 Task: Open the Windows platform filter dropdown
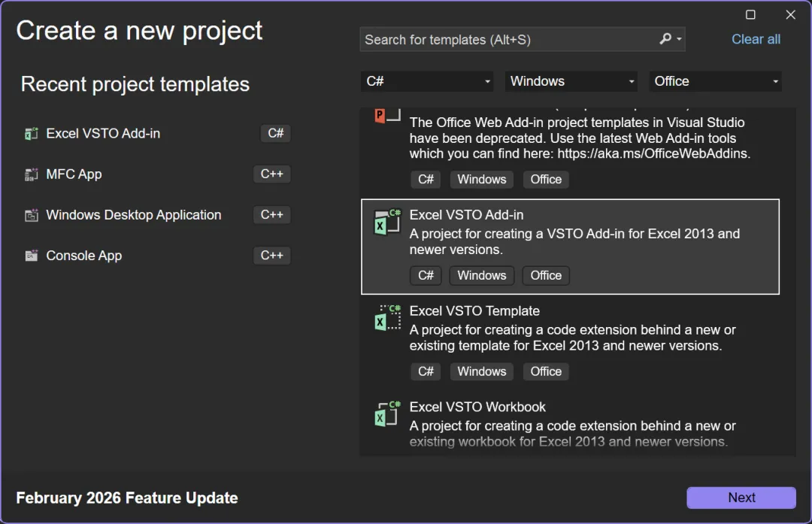click(571, 81)
